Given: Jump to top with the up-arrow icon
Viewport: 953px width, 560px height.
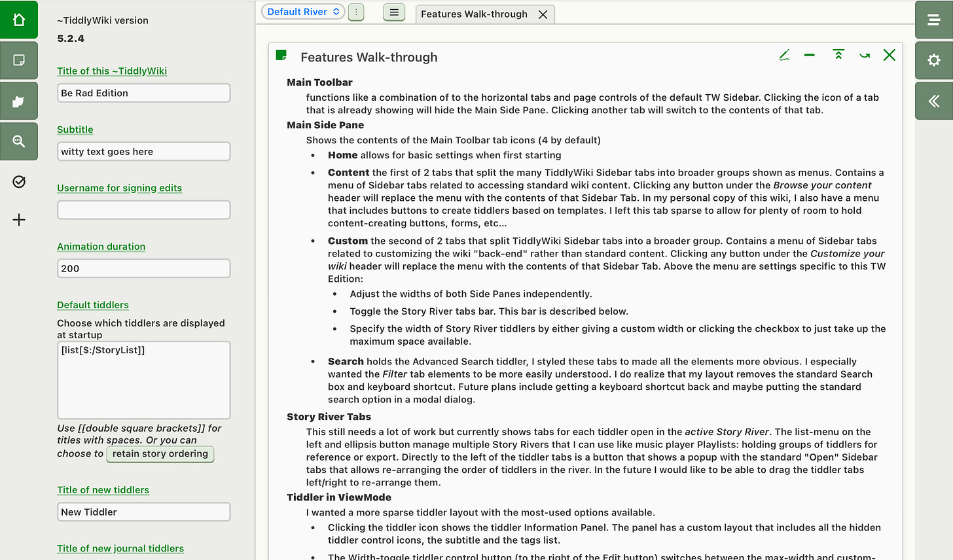Looking at the screenshot, I should pos(838,55).
